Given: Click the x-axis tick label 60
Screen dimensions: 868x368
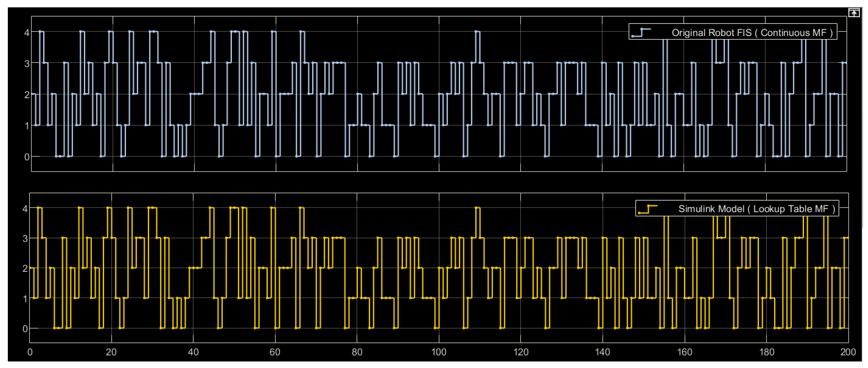Looking at the screenshot, I should (x=275, y=352).
